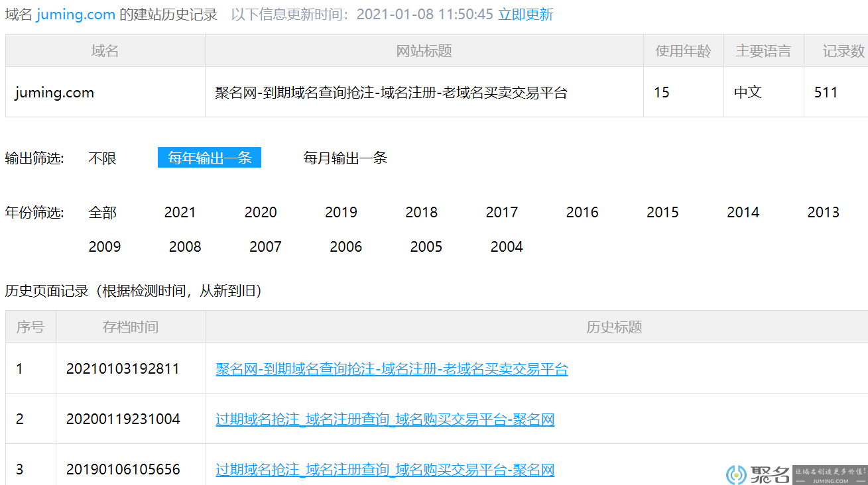Click the 立即更新 refresh link
Viewport: 868px width, 485px height.
(525, 15)
